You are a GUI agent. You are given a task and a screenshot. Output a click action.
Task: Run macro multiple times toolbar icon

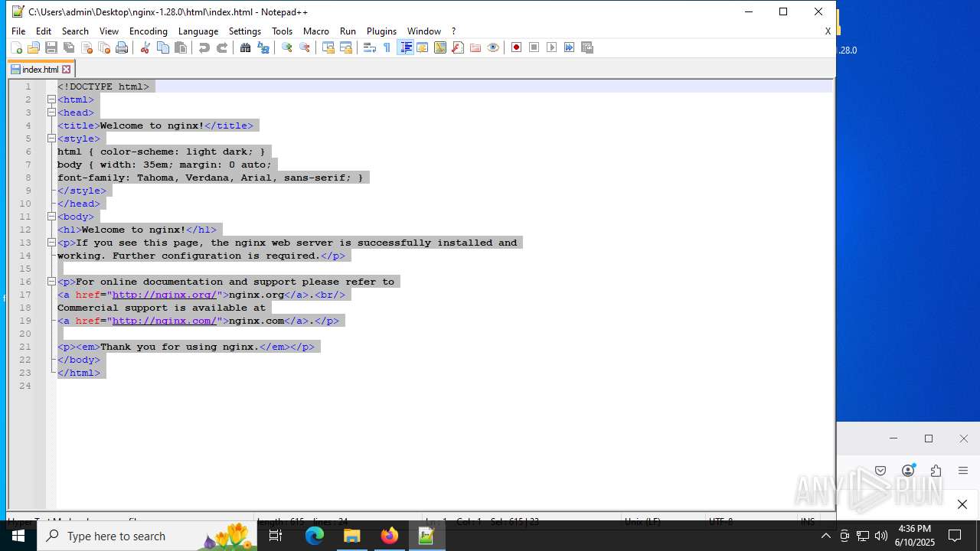(x=569, y=47)
